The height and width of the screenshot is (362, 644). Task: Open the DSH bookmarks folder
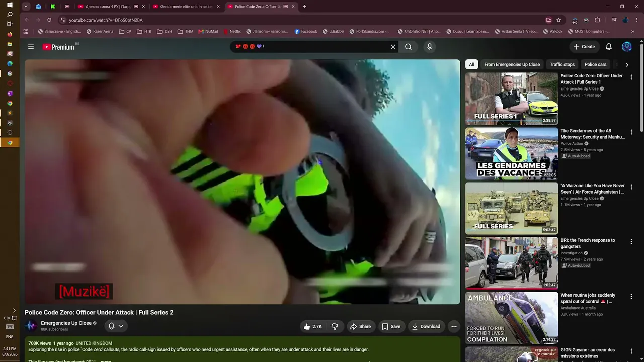click(165, 31)
